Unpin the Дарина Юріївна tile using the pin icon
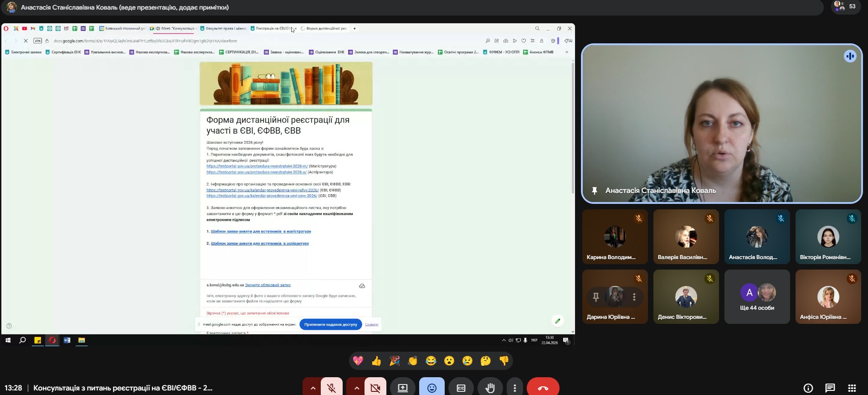The height and width of the screenshot is (395, 868). pyautogui.click(x=596, y=297)
